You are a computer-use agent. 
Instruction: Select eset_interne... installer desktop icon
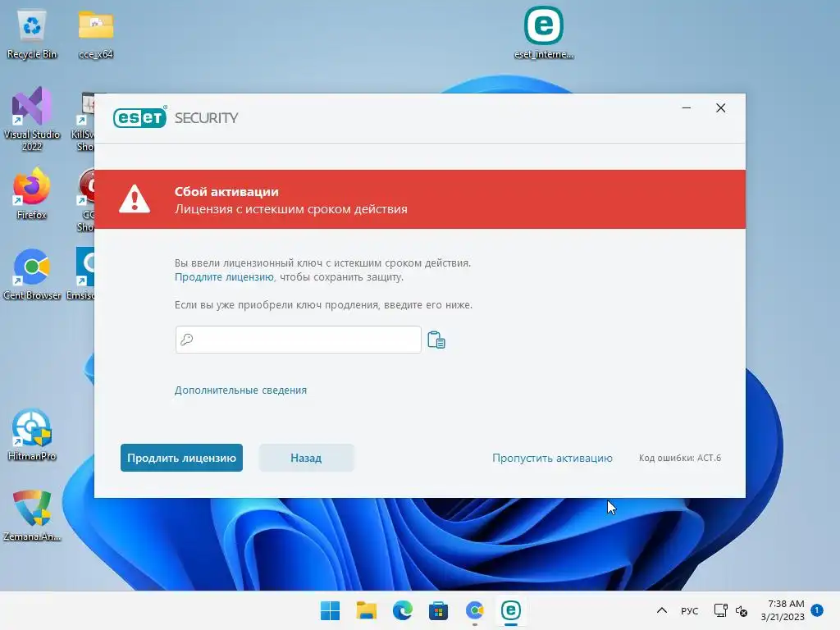coord(544,33)
